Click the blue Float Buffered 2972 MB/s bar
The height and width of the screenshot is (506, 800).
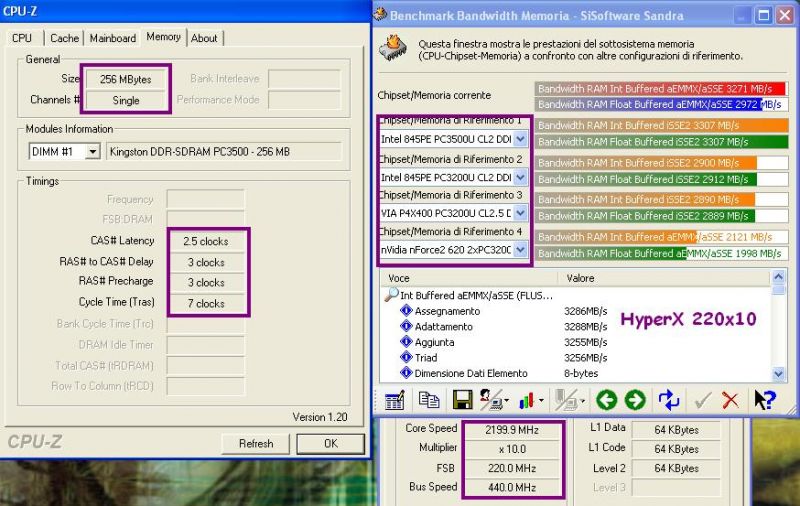click(x=660, y=105)
